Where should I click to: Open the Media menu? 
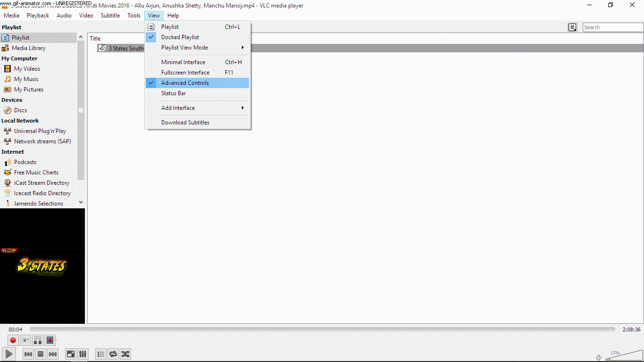(12, 16)
